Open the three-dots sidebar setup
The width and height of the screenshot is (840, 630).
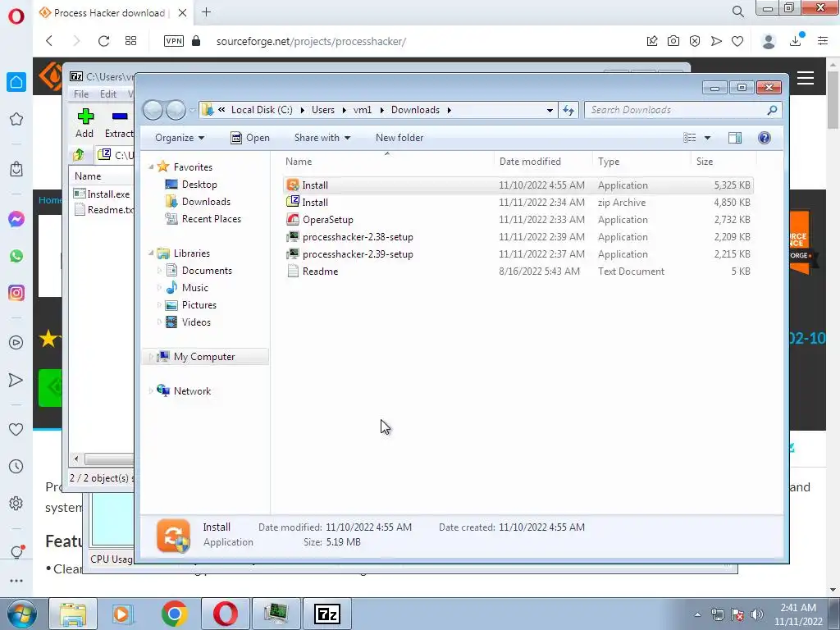click(x=16, y=580)
